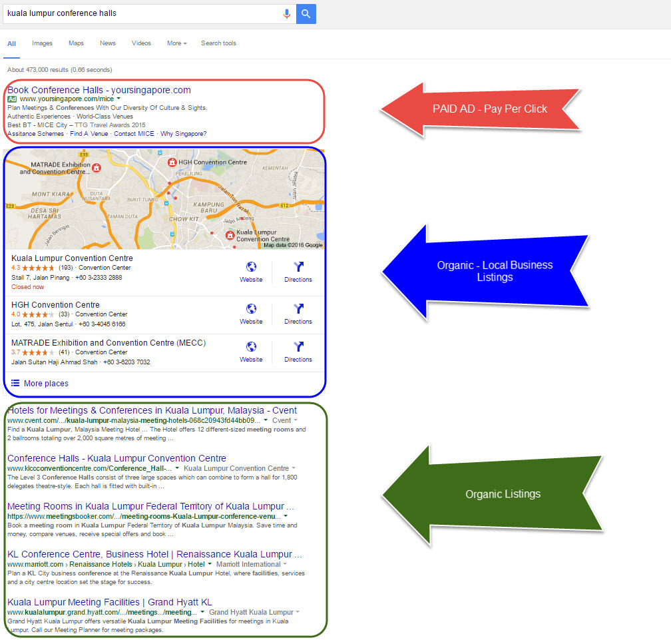This screenshot has width=671, height=644.
Task: Expand the klccconventioncentre.com URL dropdown arrow
Action: [x=177, y=468]
